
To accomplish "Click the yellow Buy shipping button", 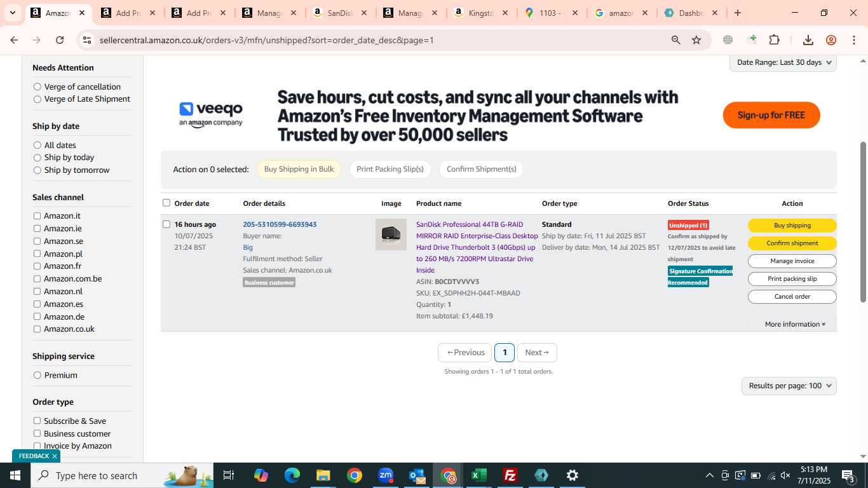I will tap(792, 226).
